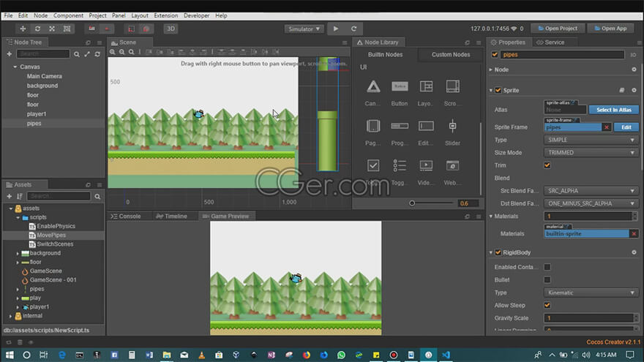Image resolution: width=644 pixels, height=362 pixels.
Task: Play the preview in Simulator
Action: pyautogui.click(x=336, y=29)
